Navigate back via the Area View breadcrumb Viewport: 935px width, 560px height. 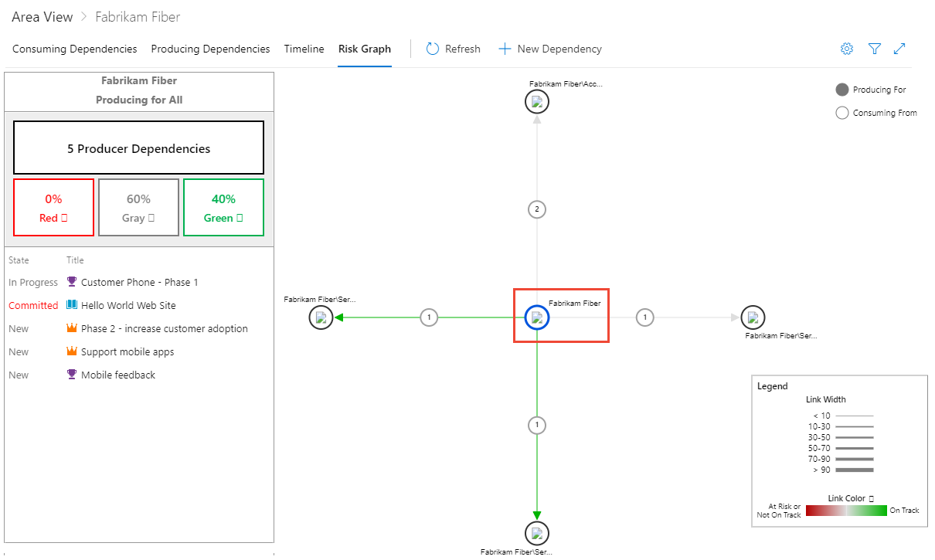pos(42,16)
